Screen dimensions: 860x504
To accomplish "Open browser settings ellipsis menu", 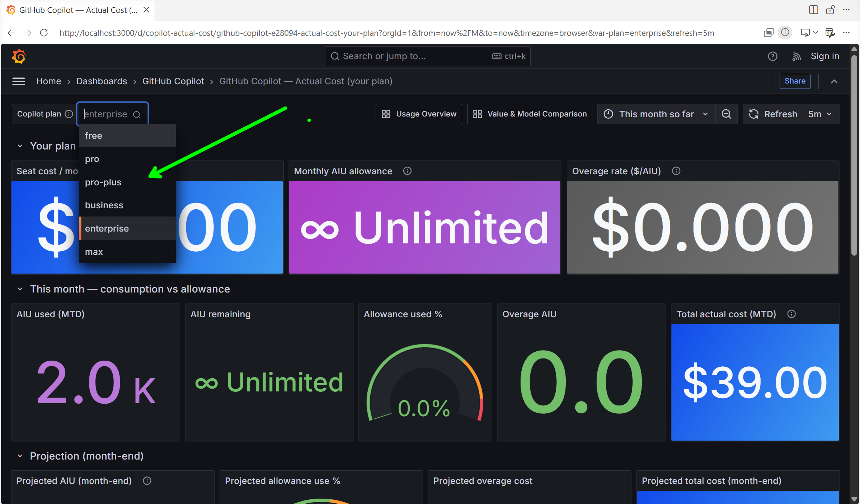I will coord(846,33).
